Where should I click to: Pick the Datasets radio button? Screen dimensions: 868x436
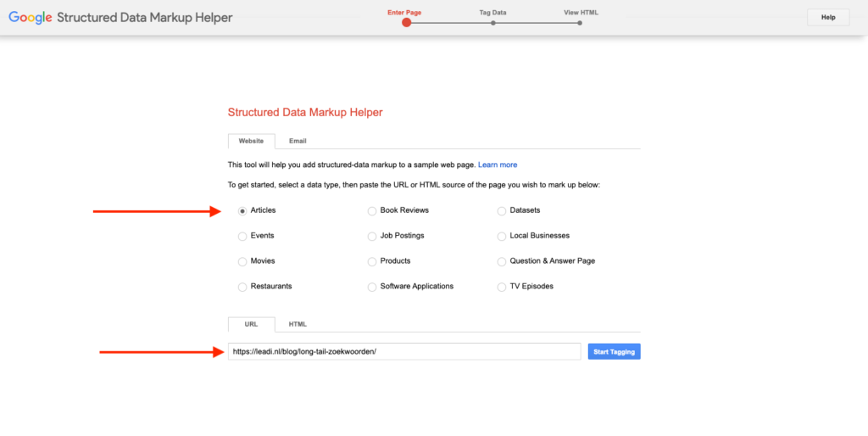[x=502, y=211]
